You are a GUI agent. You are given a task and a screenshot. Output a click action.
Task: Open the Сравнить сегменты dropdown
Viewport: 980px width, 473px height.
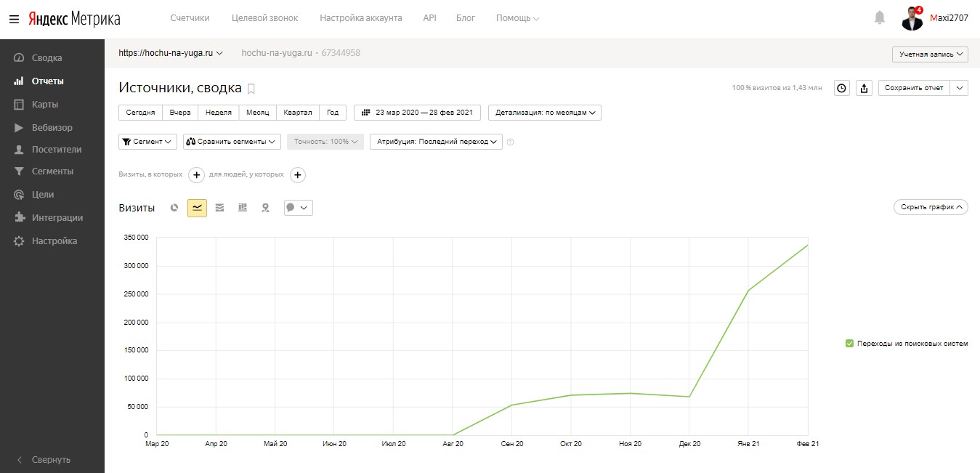pos(232,142)
